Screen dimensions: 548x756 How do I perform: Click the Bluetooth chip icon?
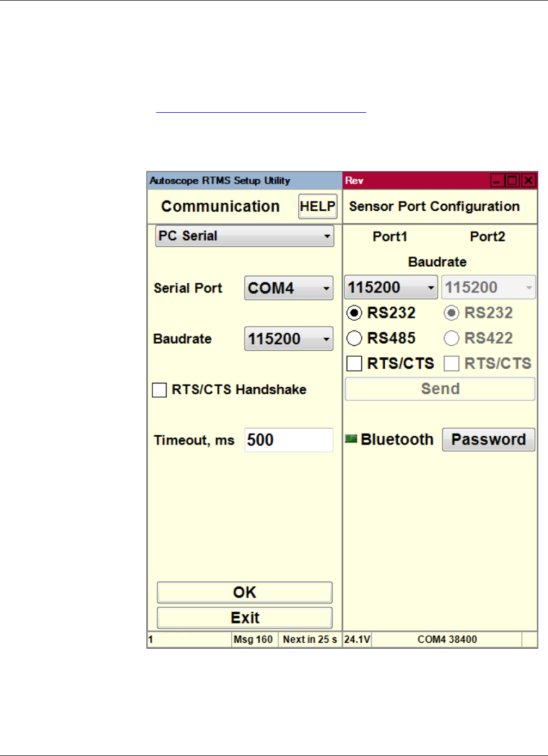point(351,438)
